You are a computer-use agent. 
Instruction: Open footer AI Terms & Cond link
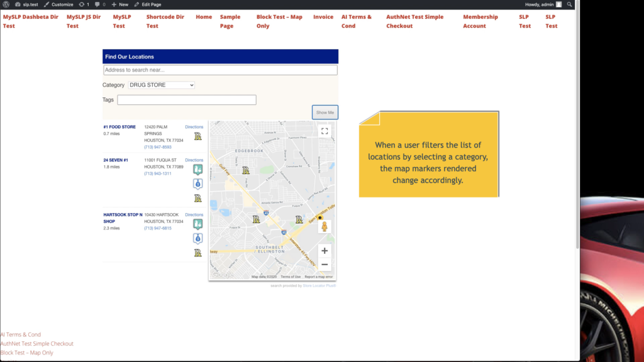pos(21,334)
